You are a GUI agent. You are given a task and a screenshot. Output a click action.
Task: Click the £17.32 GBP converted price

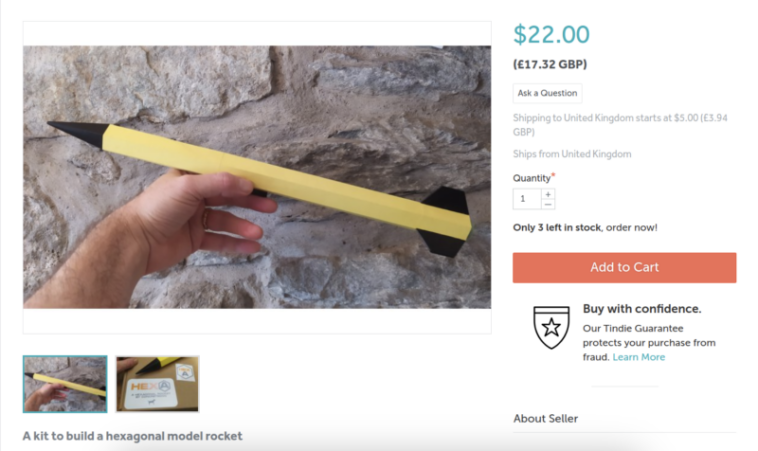(550, 64)
